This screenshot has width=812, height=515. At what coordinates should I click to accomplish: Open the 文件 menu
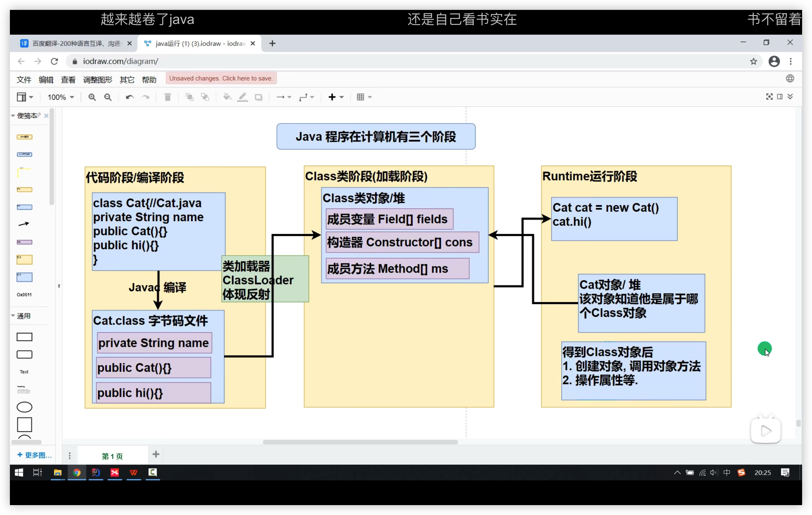(24, 80)
